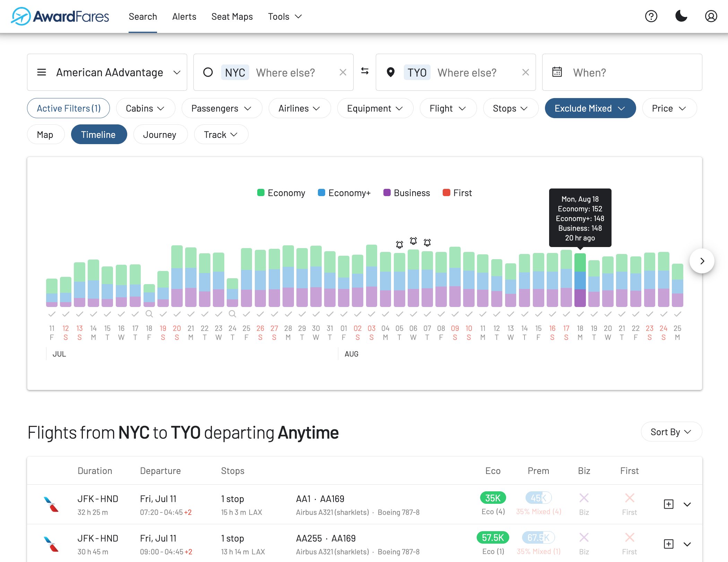This screenshot has width=728, height=562.
Task: Add first JFK-HND flight with plus icon
Action: click(668, 504)
